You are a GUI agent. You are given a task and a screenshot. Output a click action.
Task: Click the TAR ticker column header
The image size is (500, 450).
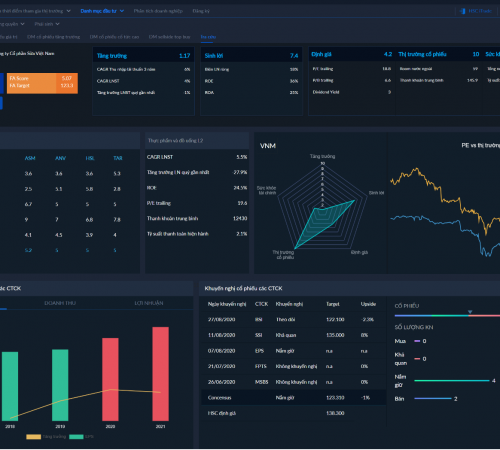coord(118,158)
